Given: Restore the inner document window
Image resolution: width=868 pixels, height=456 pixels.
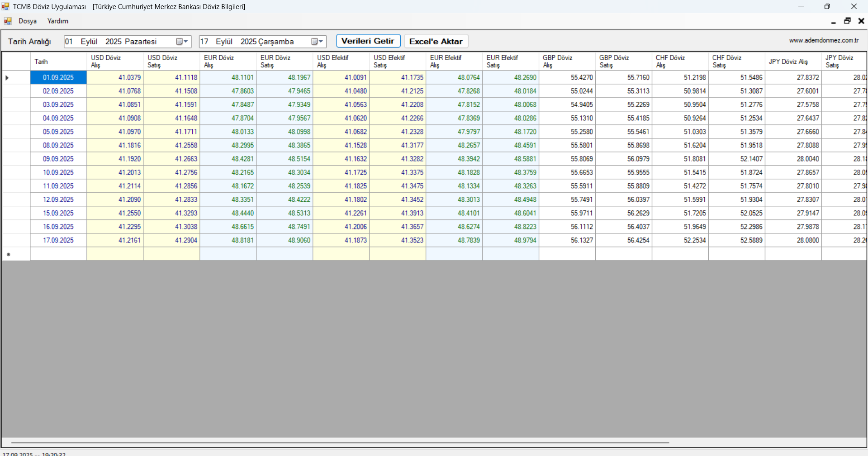Looking at the screenshot, I should click(847, 21).
